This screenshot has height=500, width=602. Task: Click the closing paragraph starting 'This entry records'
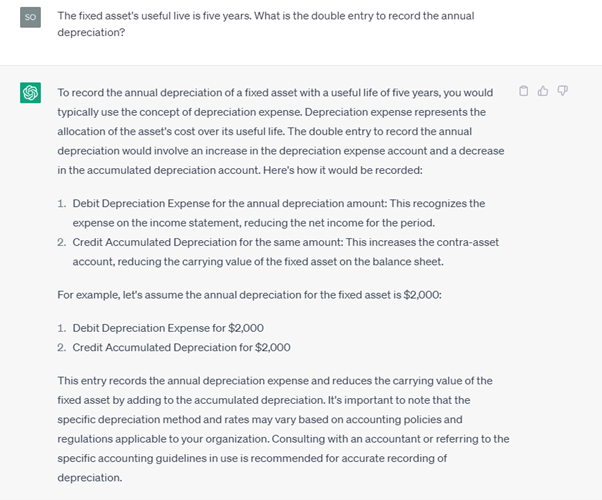coord(283,429)
